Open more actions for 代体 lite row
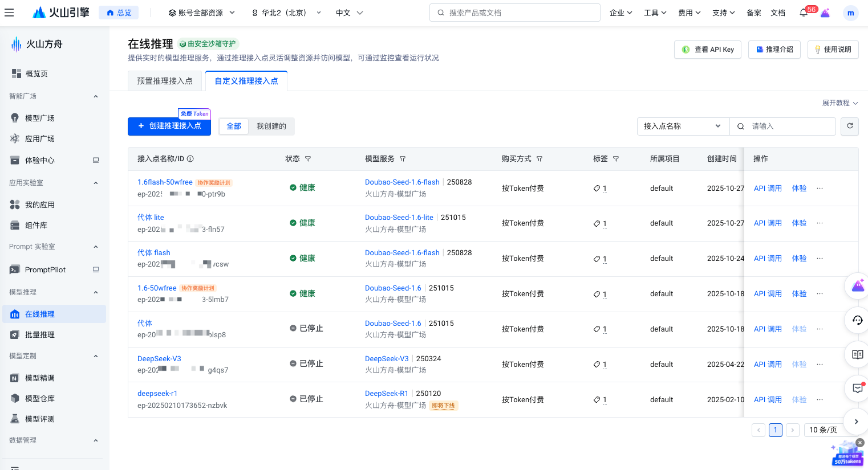The width and height of the screenshot is (868, 470). pyautogui.click(x=820, y=223)
